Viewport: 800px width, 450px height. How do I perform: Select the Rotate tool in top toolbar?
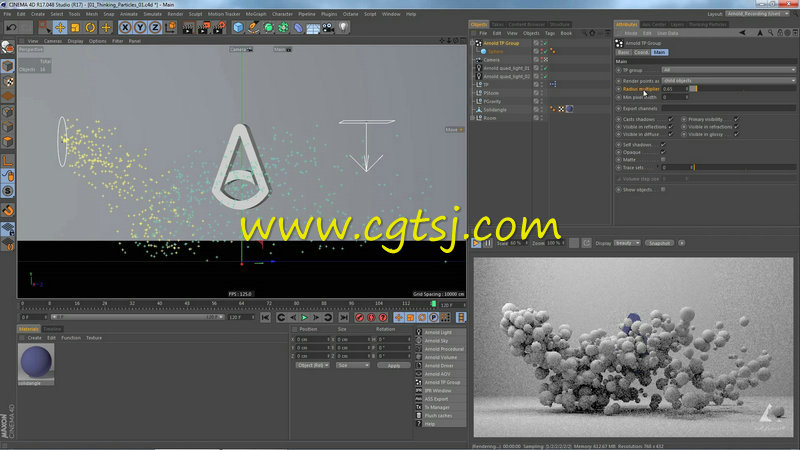90,27
